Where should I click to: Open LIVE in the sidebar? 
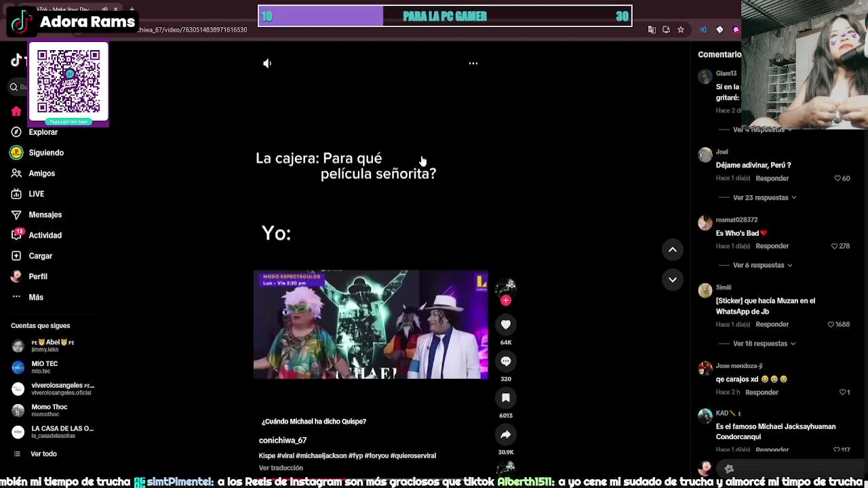coord(37,194)
